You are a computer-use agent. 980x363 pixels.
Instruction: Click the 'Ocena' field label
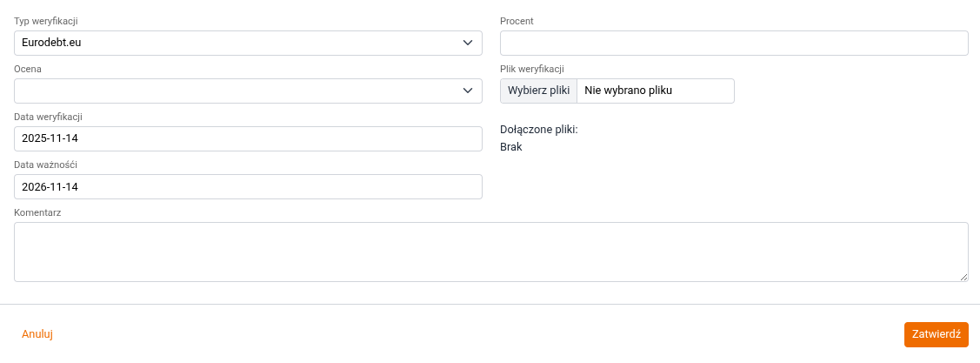28,69
